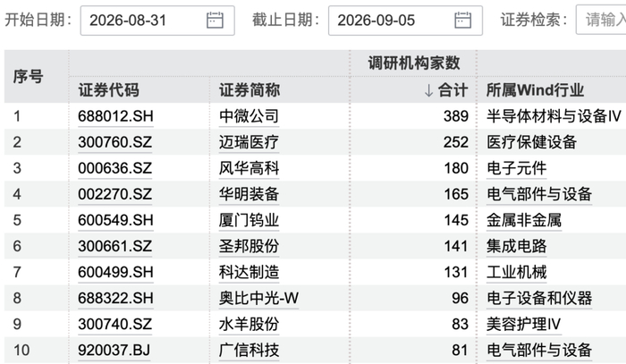Open stock code 920037.BJ

pos(114,350)
